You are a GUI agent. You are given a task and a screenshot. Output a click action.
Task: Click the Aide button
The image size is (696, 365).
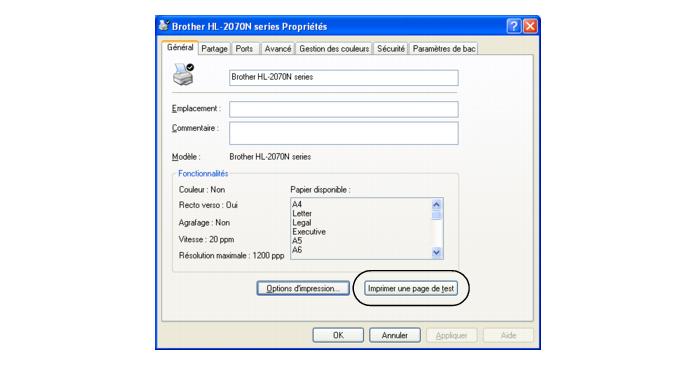(508, 335)
